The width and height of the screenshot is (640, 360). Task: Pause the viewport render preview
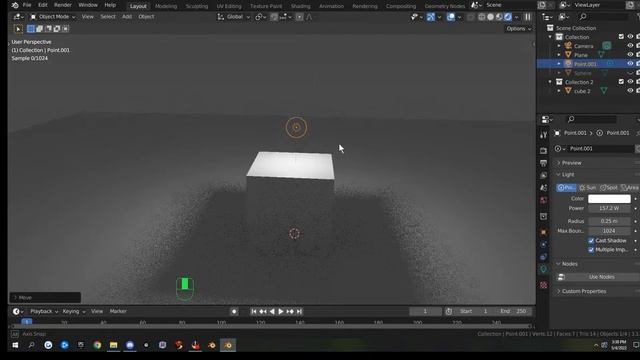(x=528, y=17)
